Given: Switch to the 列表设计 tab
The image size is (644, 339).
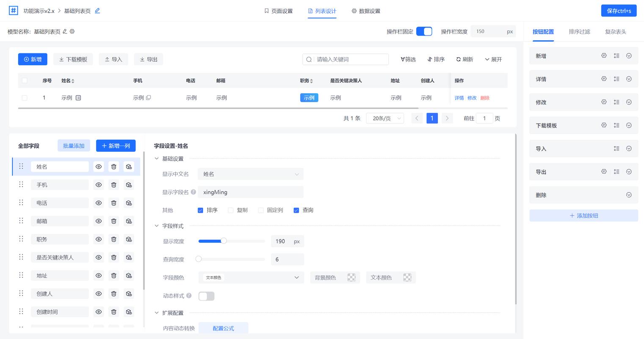Looking at the screenshot, I should [x=322, y=11].
